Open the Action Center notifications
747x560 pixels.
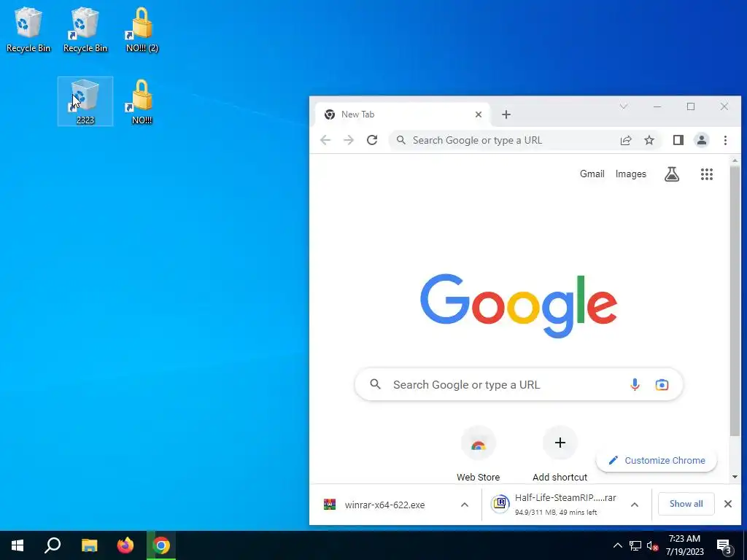[x=724, y=546]
